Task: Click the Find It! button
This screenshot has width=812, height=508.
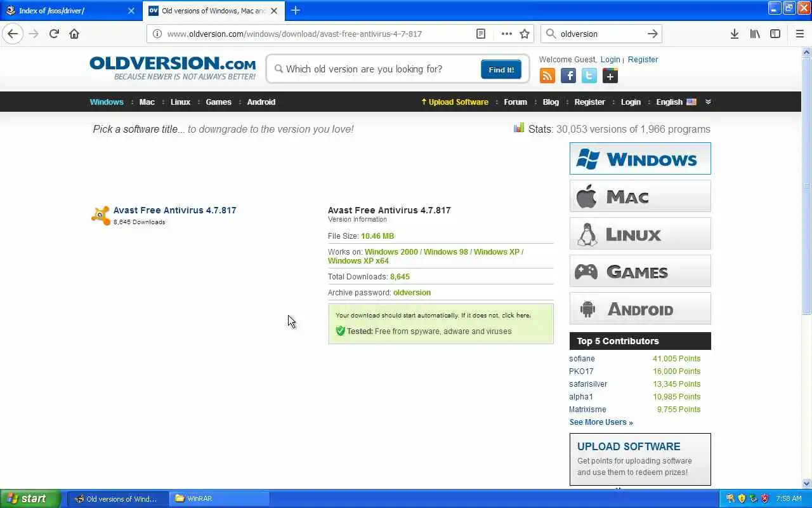Action: (501, 69)
